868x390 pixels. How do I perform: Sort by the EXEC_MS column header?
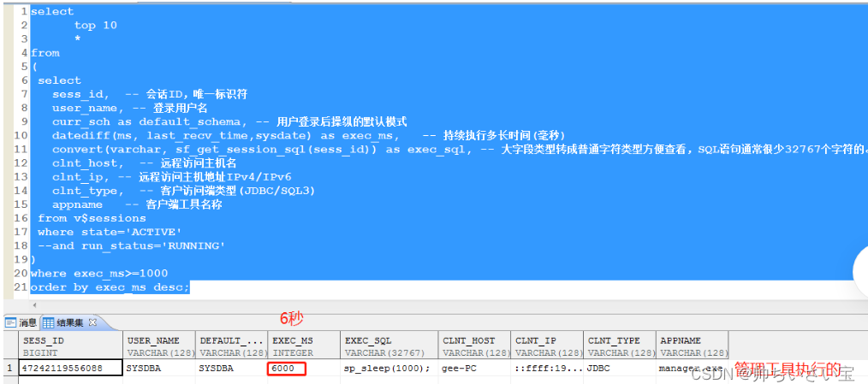pyautogui.click(x=305, y=346)
